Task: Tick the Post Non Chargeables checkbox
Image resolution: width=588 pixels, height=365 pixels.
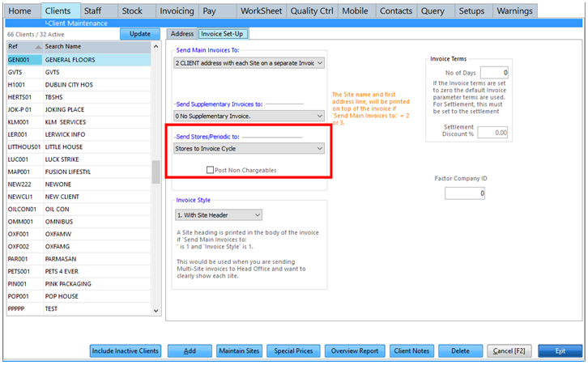Action: pos(210,170)
